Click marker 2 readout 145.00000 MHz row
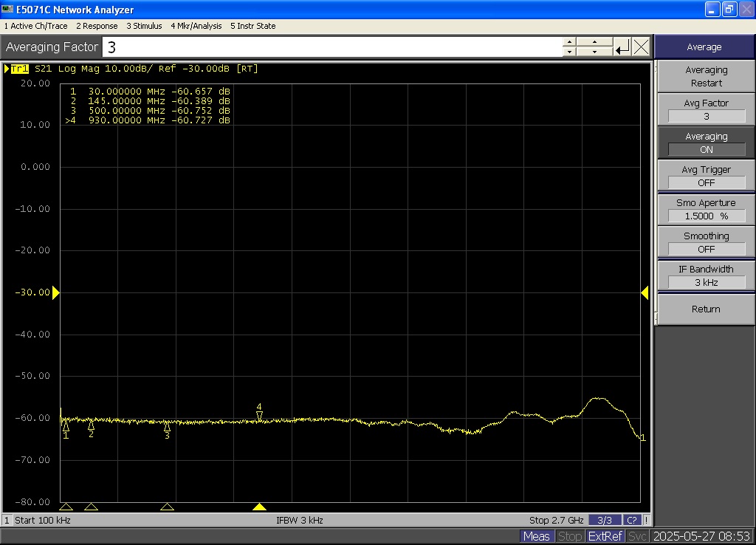 [149, 100]
